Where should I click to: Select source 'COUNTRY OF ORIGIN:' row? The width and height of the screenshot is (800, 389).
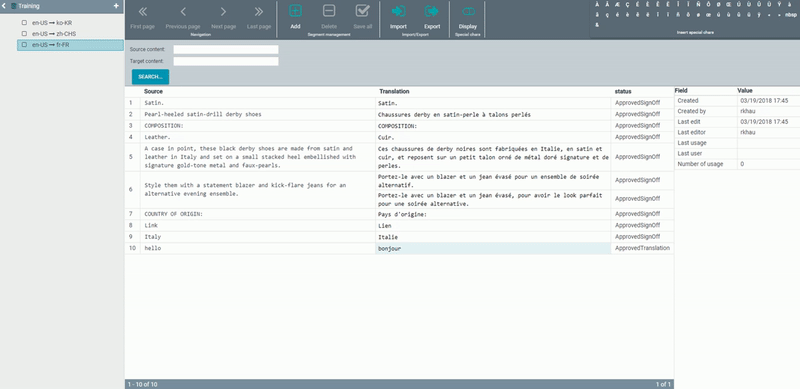click(258, 214)
